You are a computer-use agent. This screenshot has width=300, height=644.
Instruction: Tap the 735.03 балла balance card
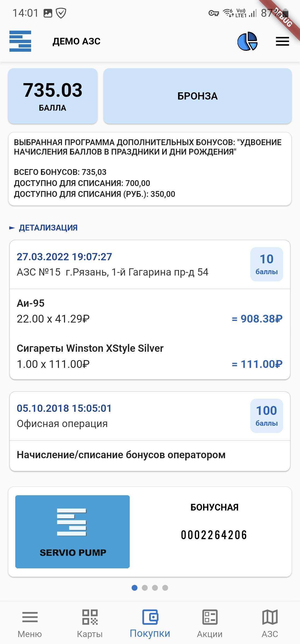[53, 96]
